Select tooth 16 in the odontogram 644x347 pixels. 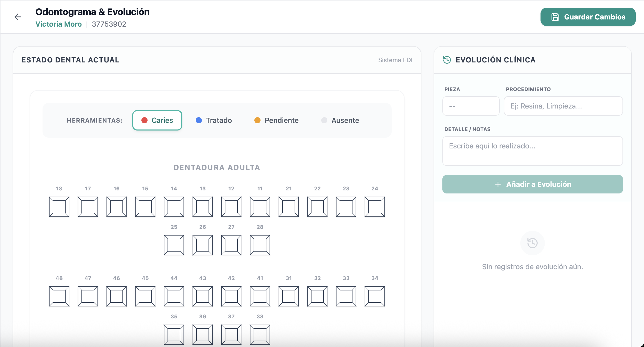(x=117, y=207)
